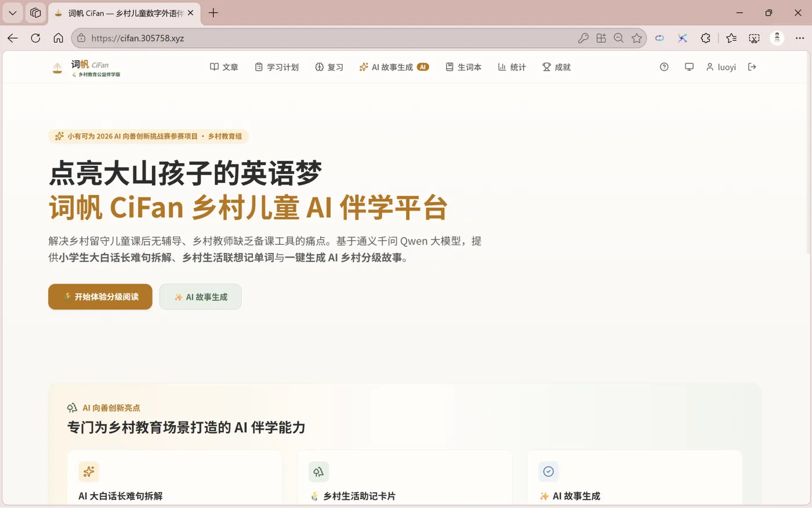
Task: Reload the page with the refresh icon
Action: tap(35, 38)
